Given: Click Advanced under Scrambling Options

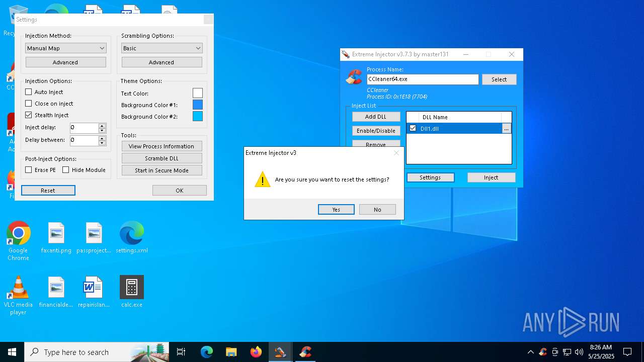Looking at the screenshot, I should pos(162,62).
